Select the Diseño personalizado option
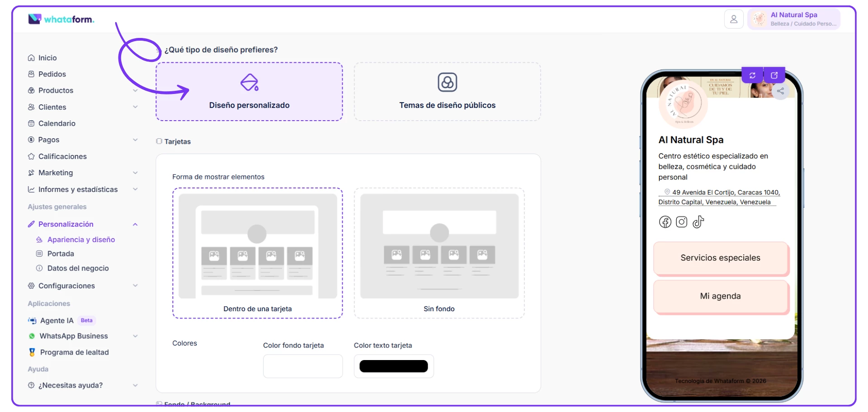This screenshot has height=412, width=868. click(x=249, y=92)
